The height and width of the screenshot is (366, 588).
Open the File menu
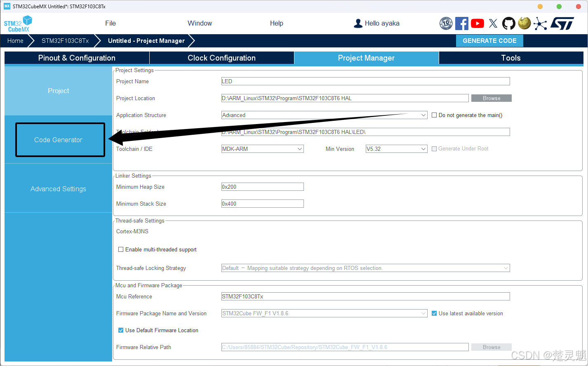coord(111,23)
